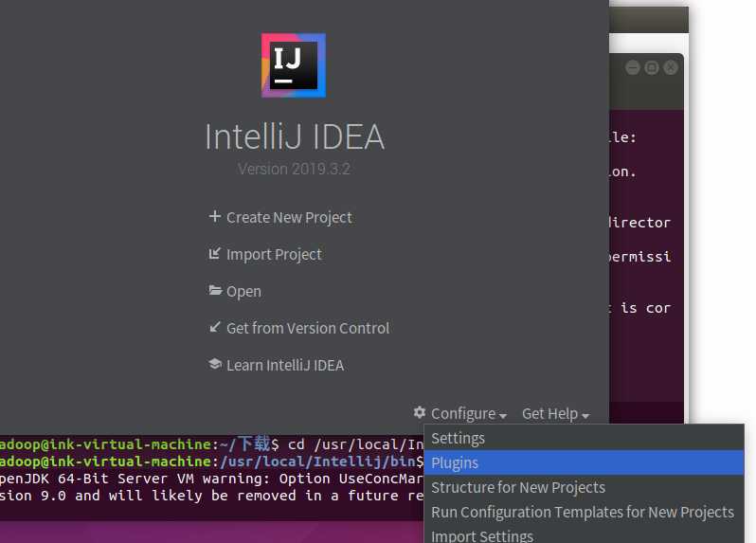This screenshot has height=543, width=756.
Task: Select Structure for New Projects
Action: coord(584,487)
